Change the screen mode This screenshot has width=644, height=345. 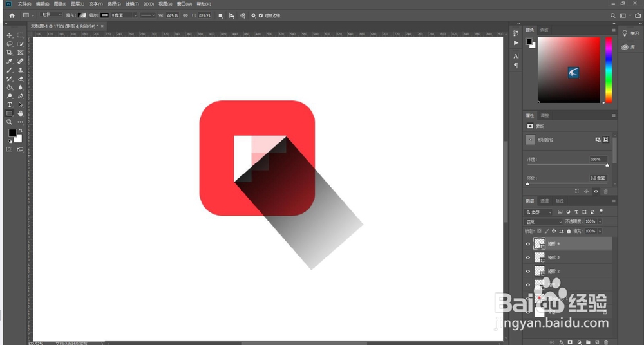coord(21,149)
